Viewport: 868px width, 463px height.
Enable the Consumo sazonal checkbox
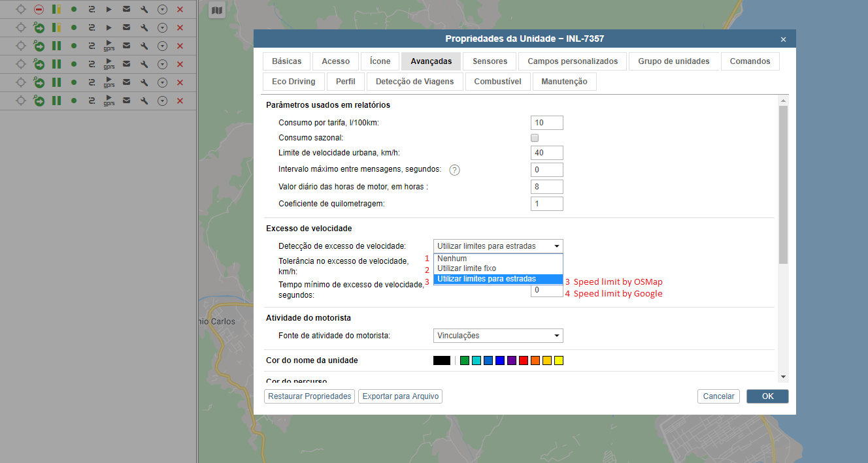pyautogui.click(x=535, y=138)
